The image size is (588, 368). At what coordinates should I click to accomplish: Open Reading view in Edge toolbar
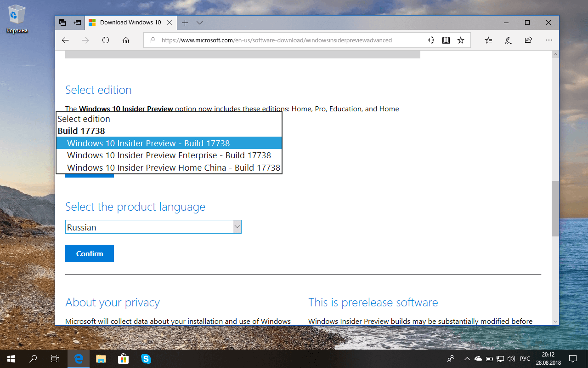coord(446,40)
